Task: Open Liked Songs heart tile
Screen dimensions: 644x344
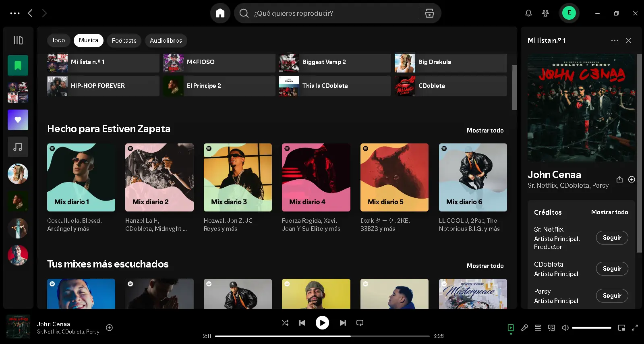Action: pyautogui.click(x=18, y=120)
